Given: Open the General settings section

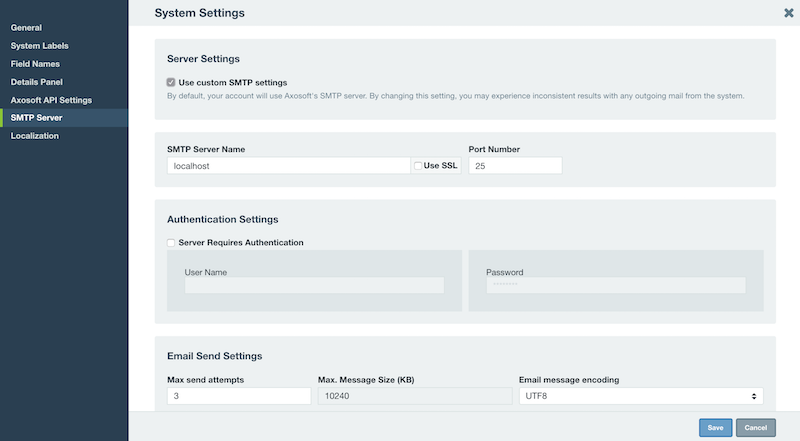Looking at the screenshot, I should [26, 28].
